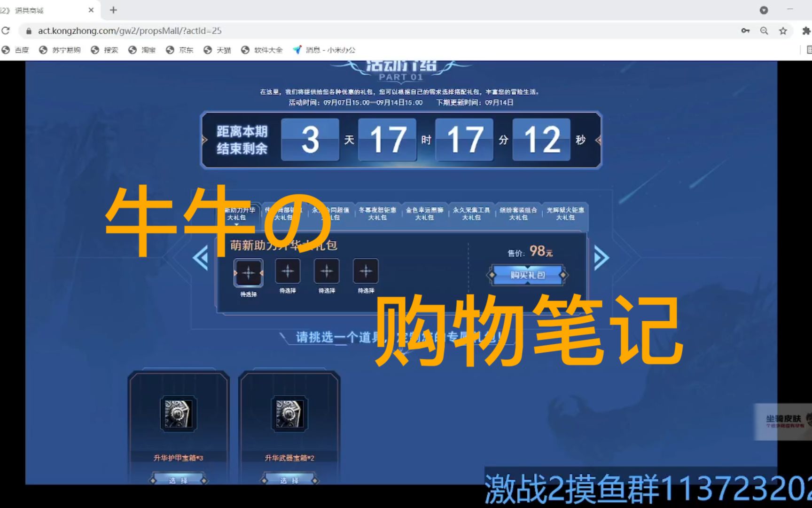Image resolution: width=812 pixels, height=508 pixels.
Task: Open the 天猫 bookmark
Action: click(x=217, y=50)
